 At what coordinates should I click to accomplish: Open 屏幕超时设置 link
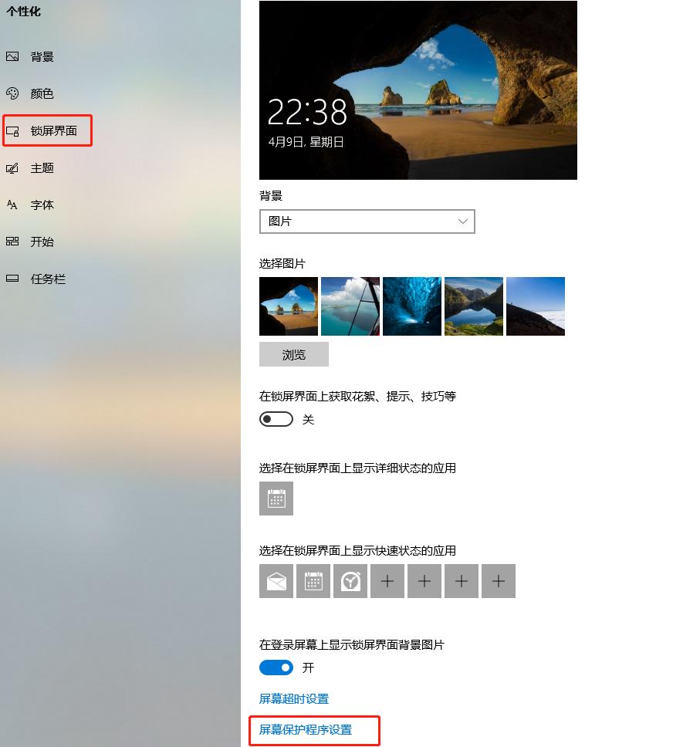pos(293,699)
